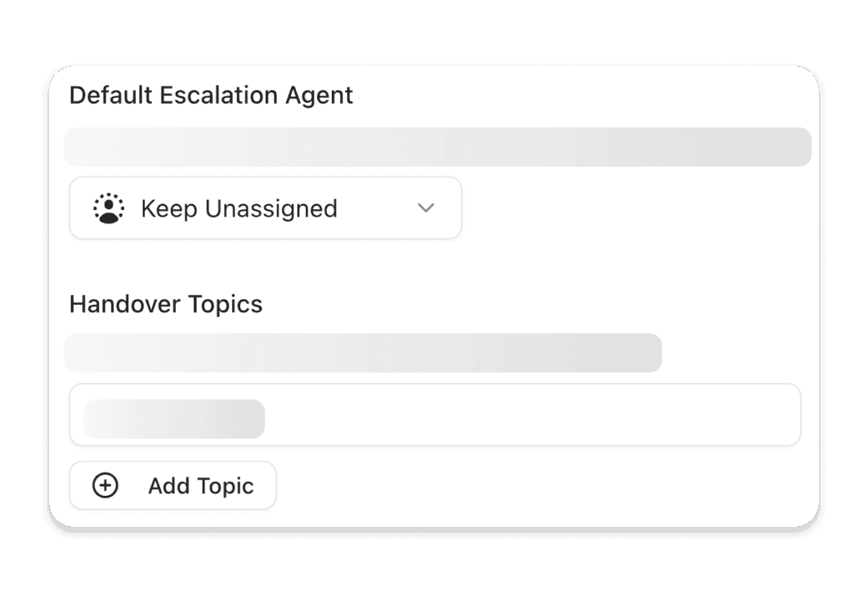Click the plus icon on Add Topic
The image size is (868, 593).
click(105, 484)
